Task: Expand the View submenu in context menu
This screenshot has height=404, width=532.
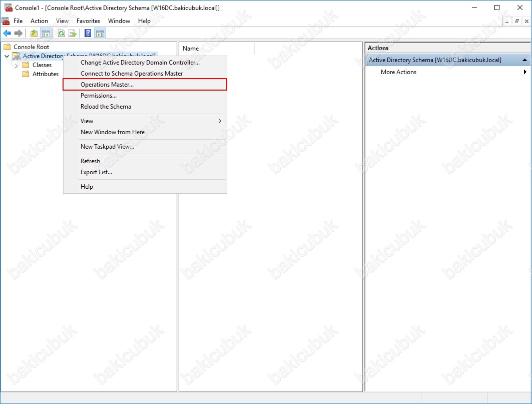Action: (x=145, y=121)
